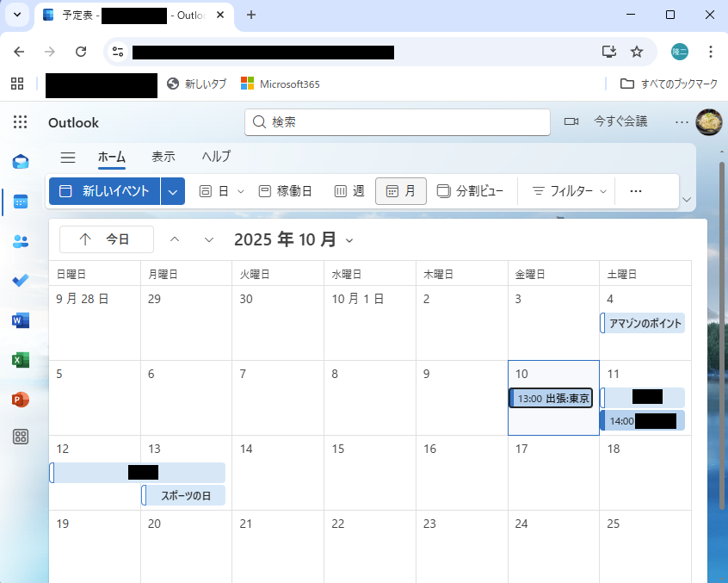Open the Microsoft365 bookmark link
The height and width of the screenshot is (583, 728).
point(280,84)
